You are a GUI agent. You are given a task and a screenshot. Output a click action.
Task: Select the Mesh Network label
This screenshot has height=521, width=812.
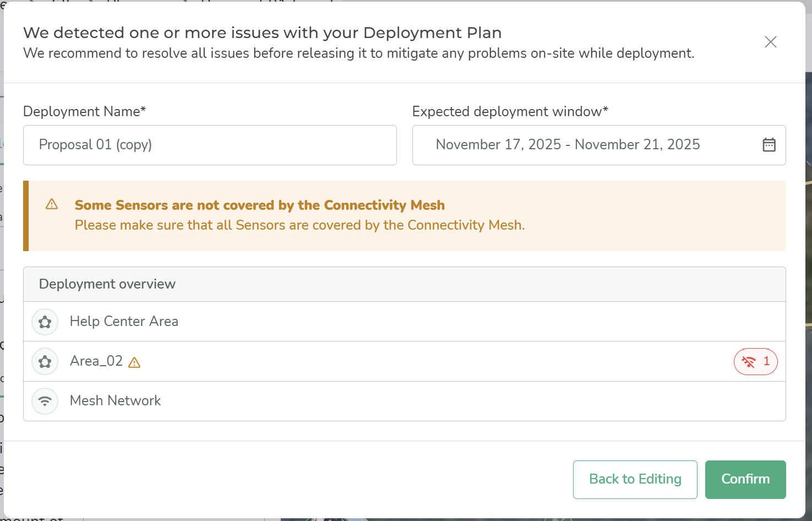pyautogui.click(x=115, y=401)
